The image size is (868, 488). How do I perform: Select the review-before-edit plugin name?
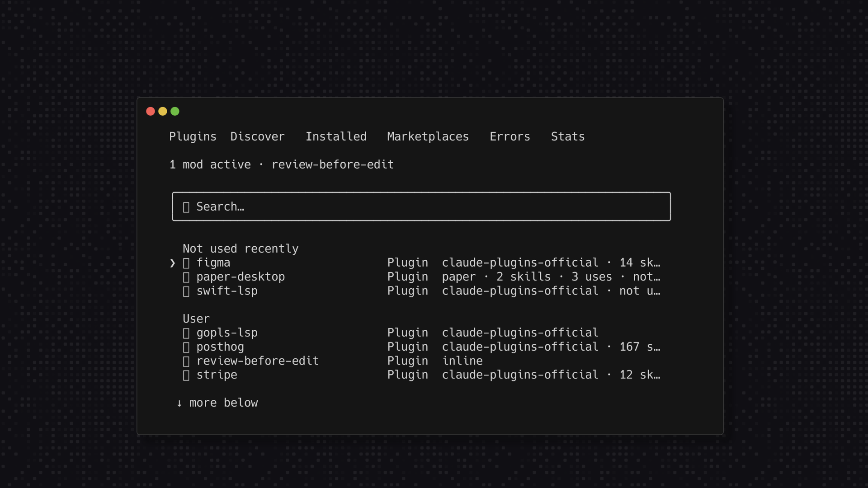[x=258, y=361]
